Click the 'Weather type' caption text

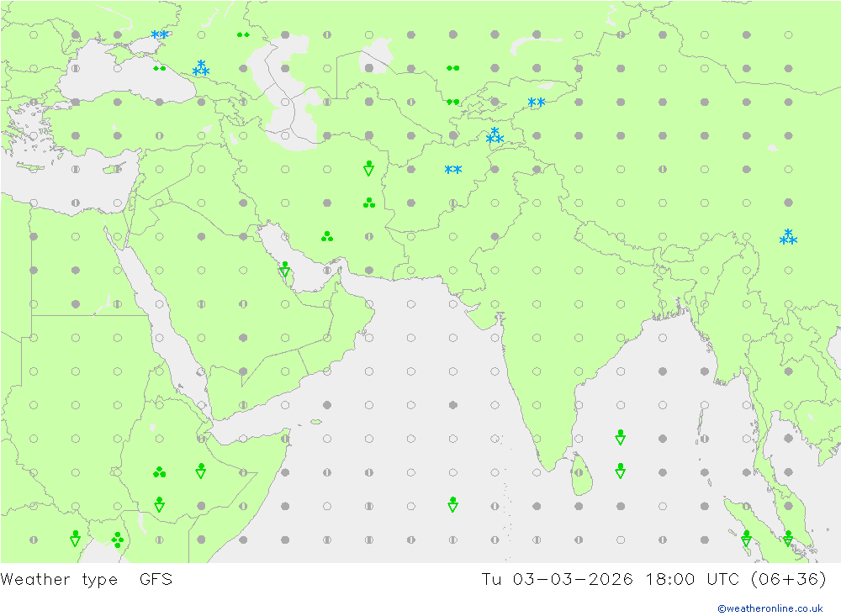pos(59,580)
